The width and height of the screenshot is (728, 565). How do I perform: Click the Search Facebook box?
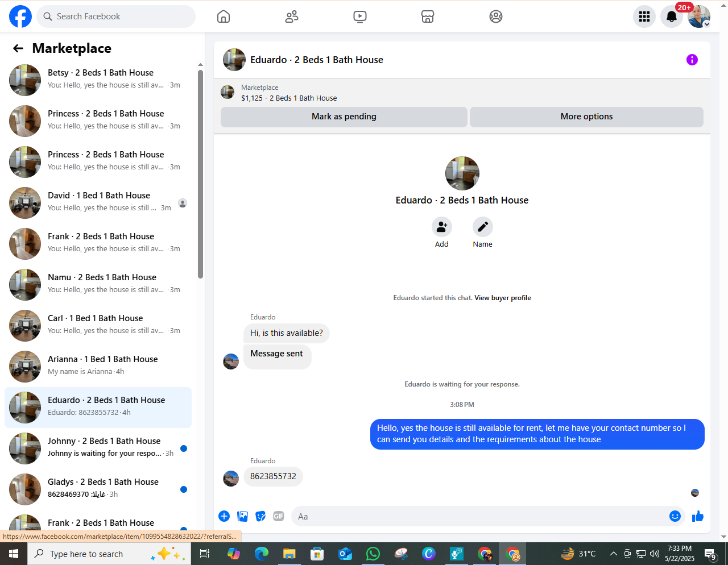[x=116, y=16]
